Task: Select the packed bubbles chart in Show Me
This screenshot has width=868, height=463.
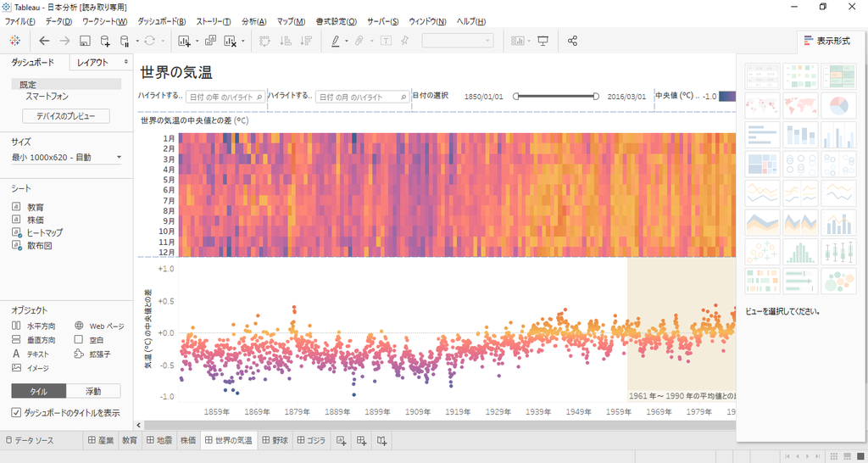Action: click(x=838, y=281)
